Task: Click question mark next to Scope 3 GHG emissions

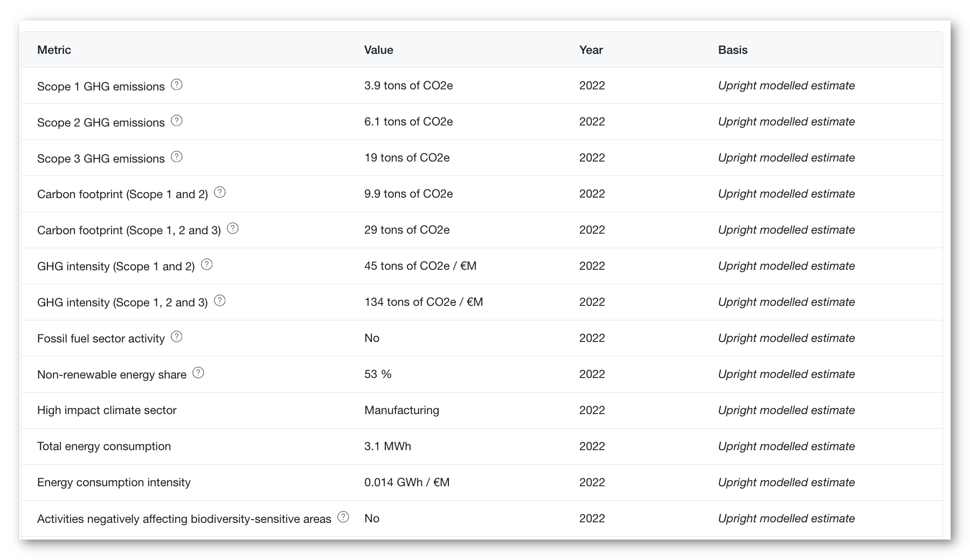Action: [x=177, y=157]
